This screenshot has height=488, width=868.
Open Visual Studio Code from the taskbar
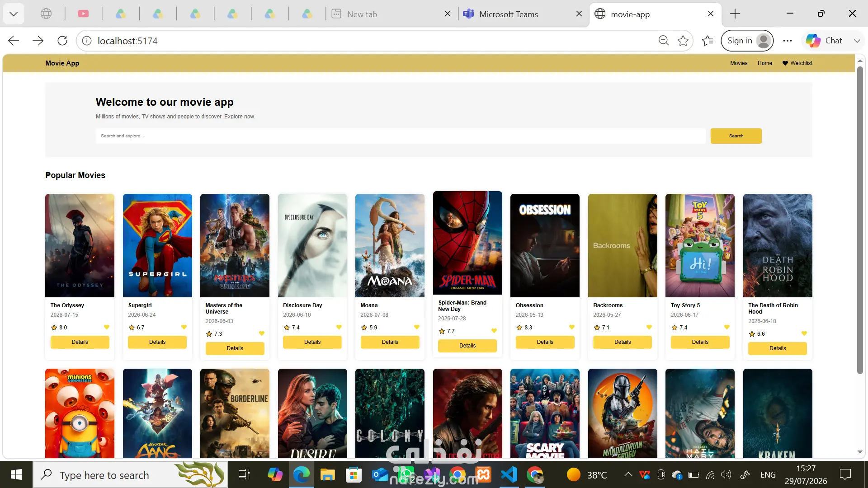[x=509, y=474]
